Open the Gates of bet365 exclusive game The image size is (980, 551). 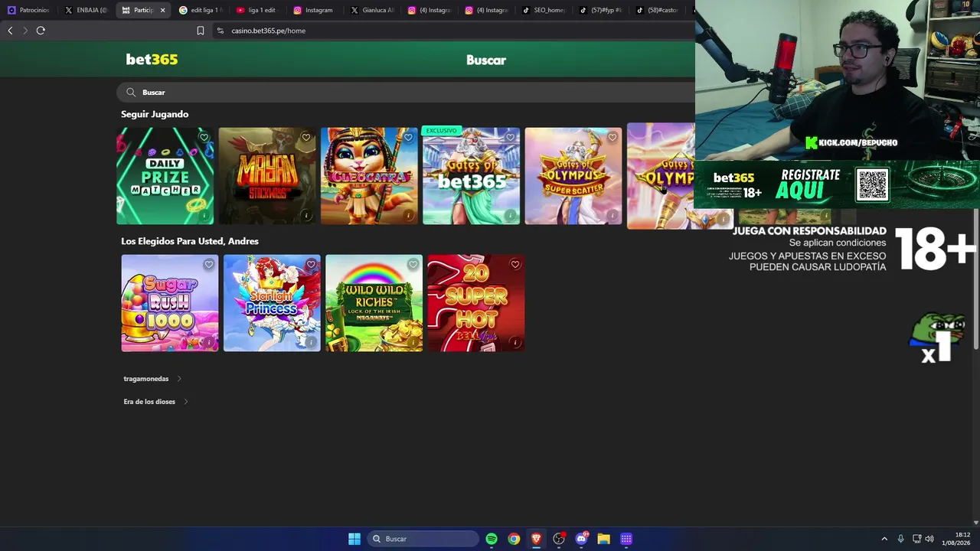pos(471,176)
